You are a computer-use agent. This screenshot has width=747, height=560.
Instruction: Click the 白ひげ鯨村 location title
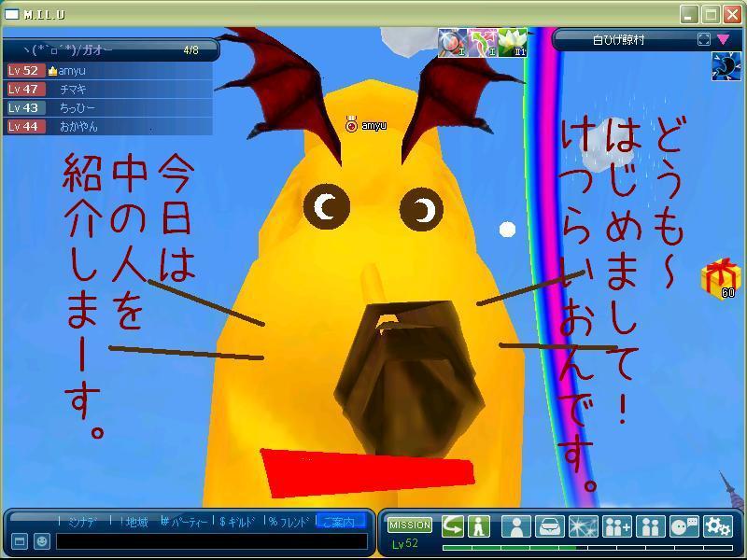618,40
